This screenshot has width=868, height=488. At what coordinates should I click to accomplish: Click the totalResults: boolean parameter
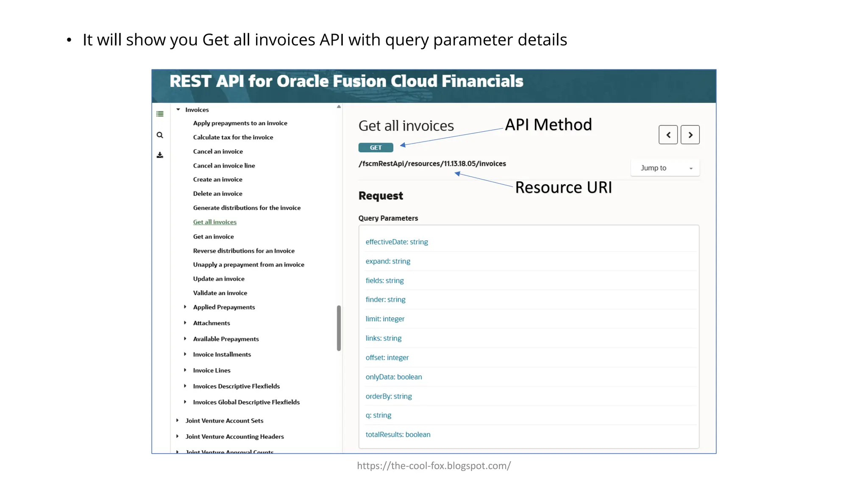[398, 435]
